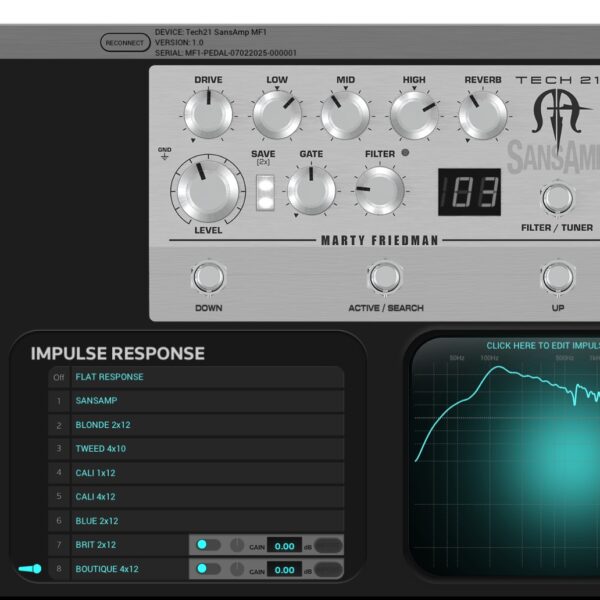Click the MID EQ knob
The width and height of the screenshot is (600, 600).
(346, 115)
